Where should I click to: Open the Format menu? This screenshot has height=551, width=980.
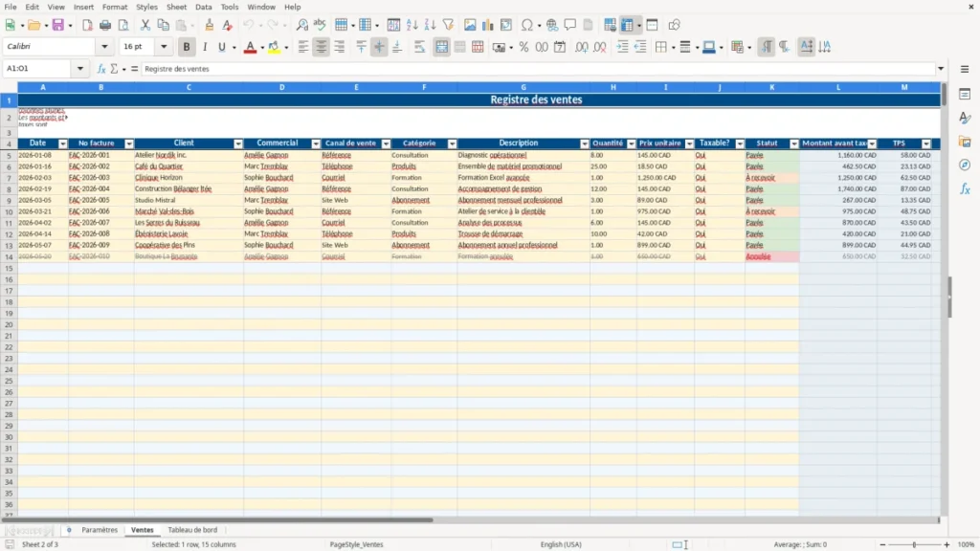coord(115,7)
